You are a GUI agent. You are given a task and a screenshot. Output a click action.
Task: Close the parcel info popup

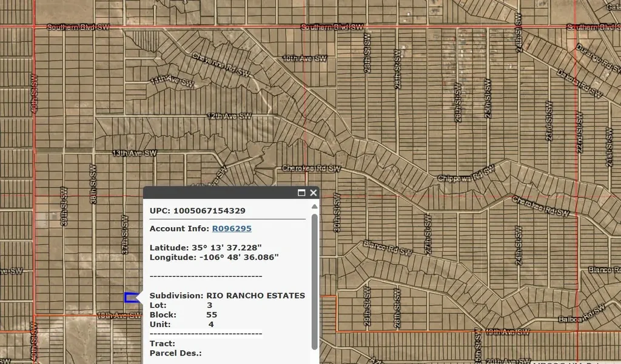pyautogui.click(x=314, y=193)
